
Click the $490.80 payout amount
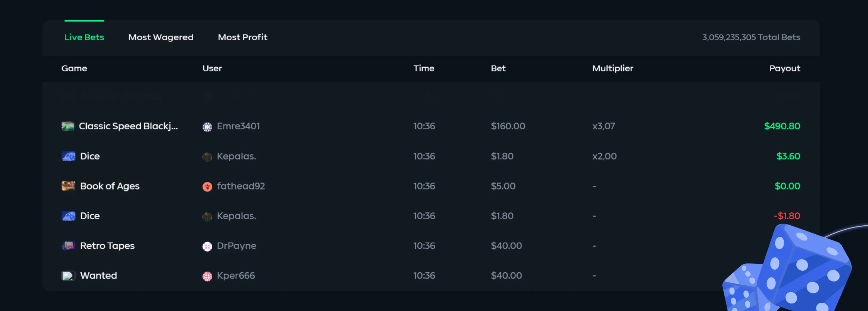[782, 126]
